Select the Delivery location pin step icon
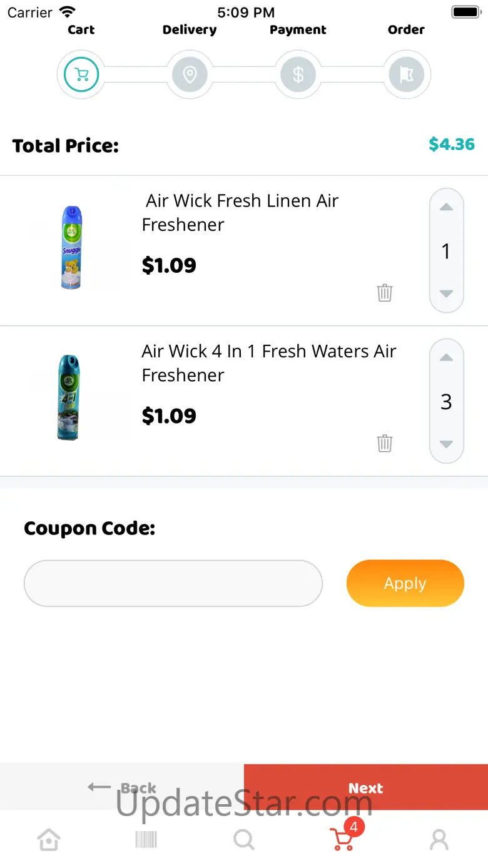 point(190,75)
